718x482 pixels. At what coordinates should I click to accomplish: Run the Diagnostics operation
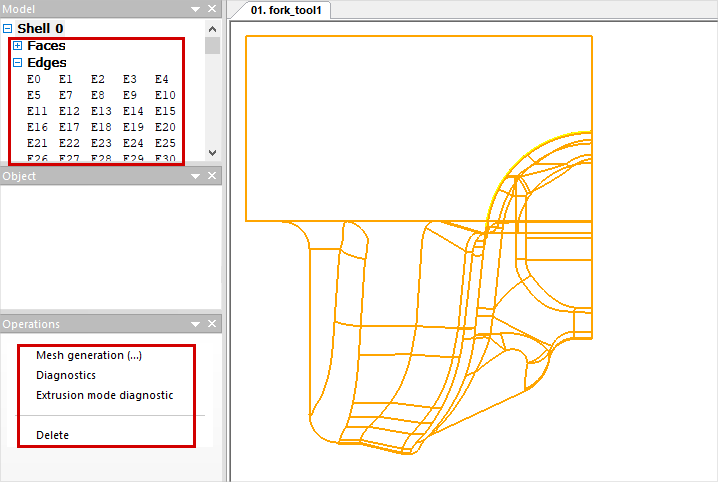(66, 375)
